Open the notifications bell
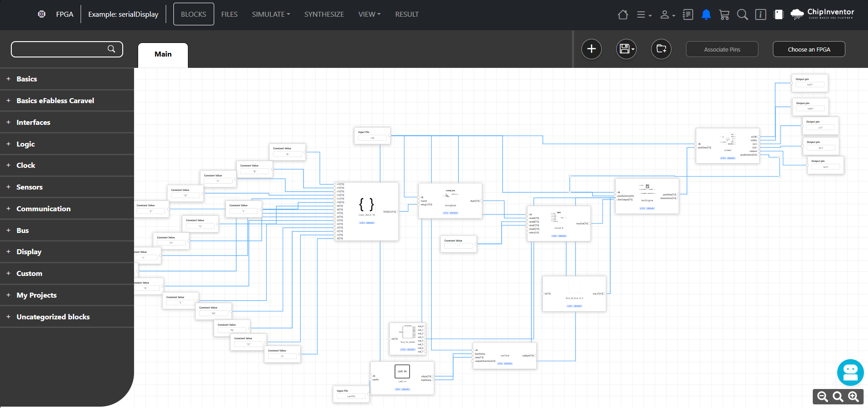Viewport: 868px width, 408px height. click(706, 14)
